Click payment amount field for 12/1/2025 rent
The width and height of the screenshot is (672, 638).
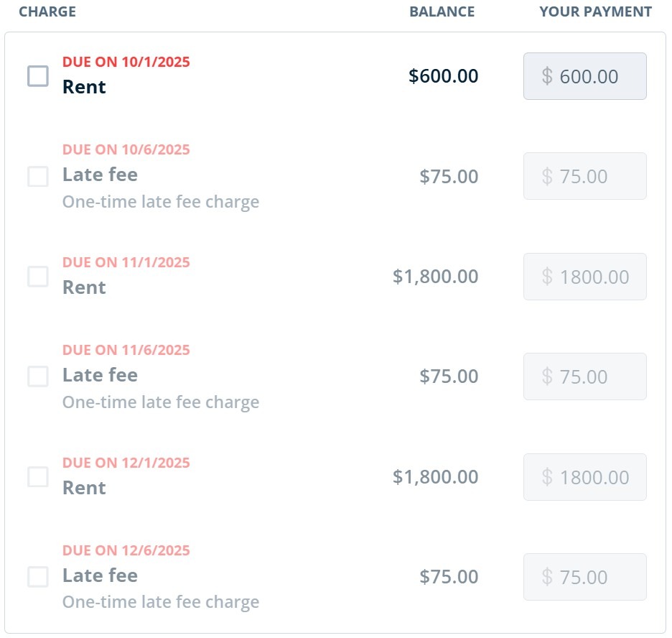(x=585, y=477)
